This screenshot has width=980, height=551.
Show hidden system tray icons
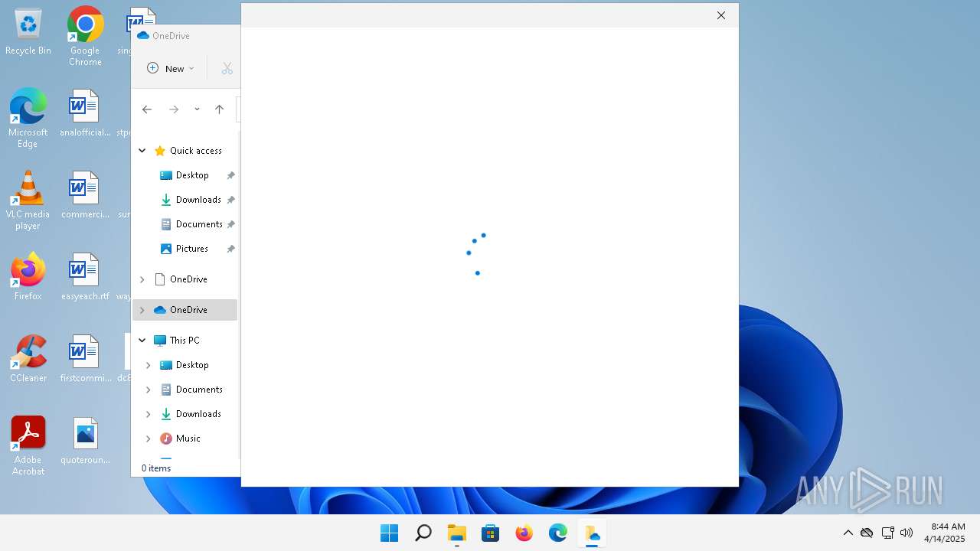click(x=848, y=533)
